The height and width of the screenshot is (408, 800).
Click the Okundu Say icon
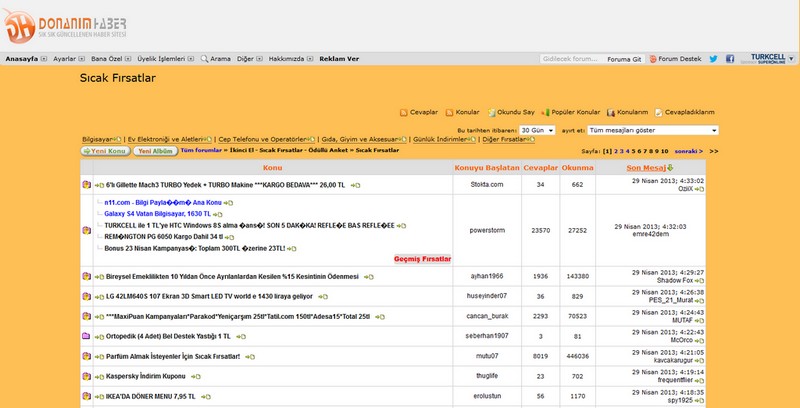492,113
